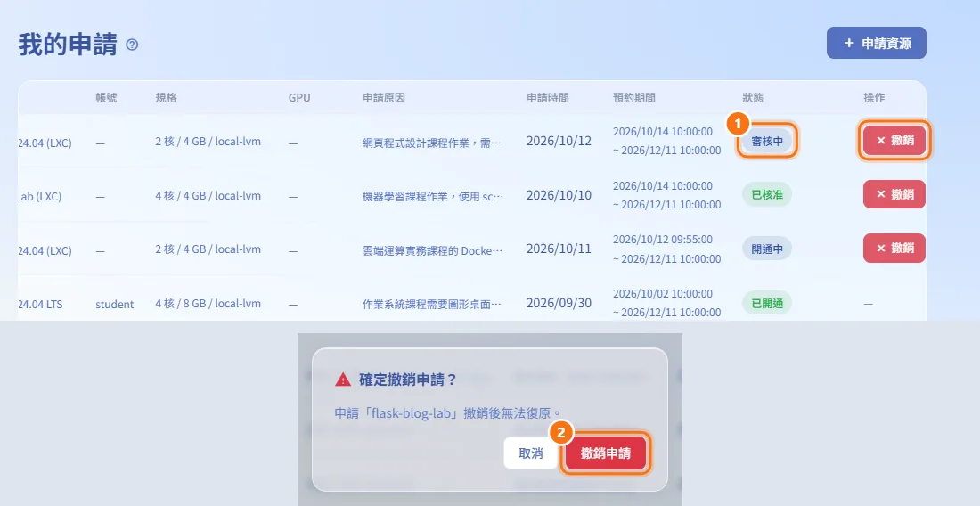
Task: Click the 操作 column header
Action: tap(874, 97)
